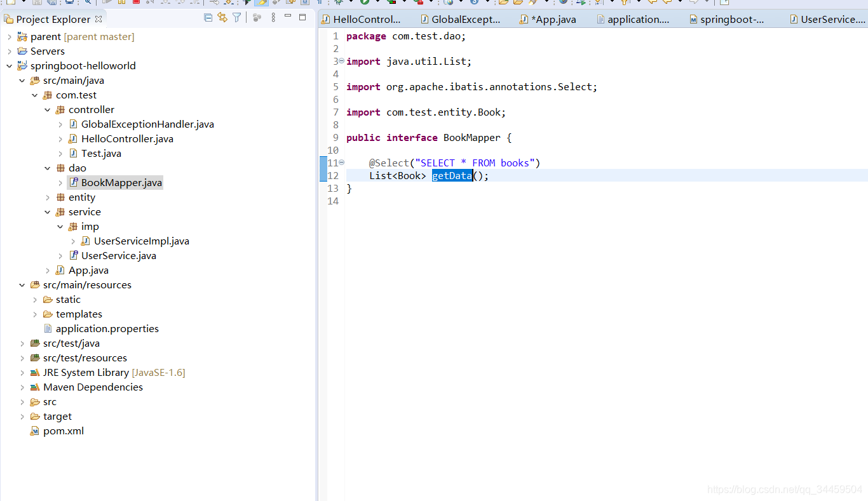Viewport: 868px width, 501px height.
Task: Click the application.properties file icon
Action: pos(48,329)
